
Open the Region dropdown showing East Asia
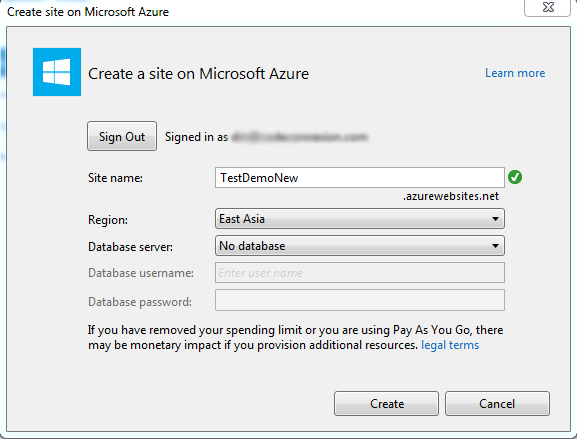point(360,219)
